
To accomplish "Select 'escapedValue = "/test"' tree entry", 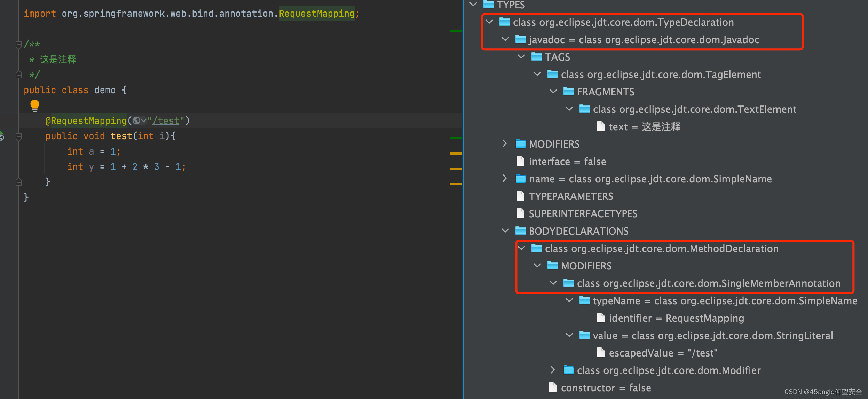I will [663, 353].
